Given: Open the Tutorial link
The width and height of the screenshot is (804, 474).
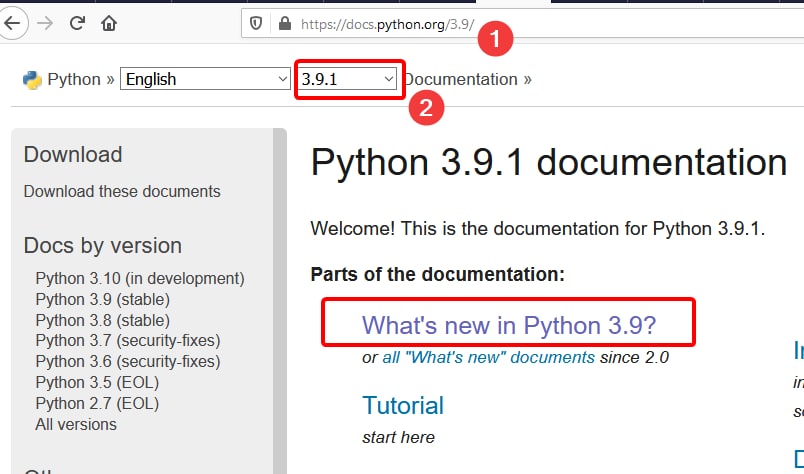Looking at the screenshot, I should pos(403,405).
